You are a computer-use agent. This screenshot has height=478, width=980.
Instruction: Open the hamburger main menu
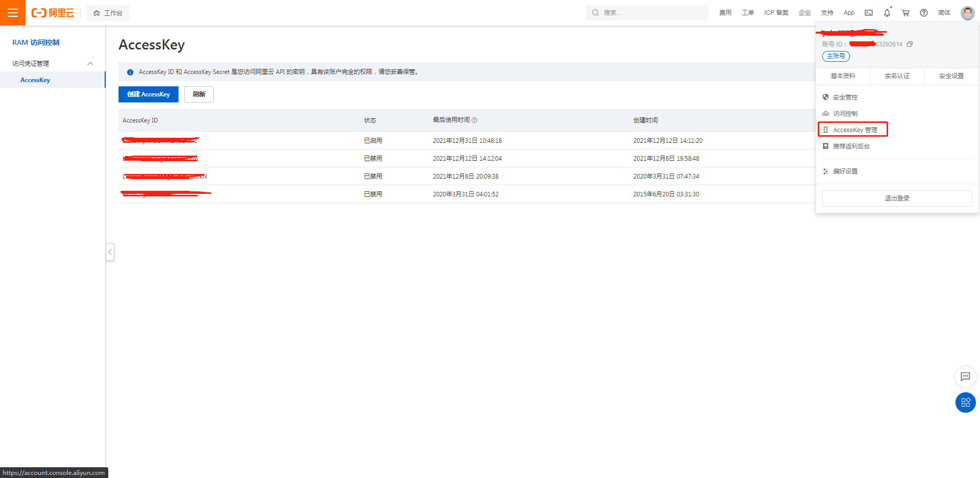point(13,13)
